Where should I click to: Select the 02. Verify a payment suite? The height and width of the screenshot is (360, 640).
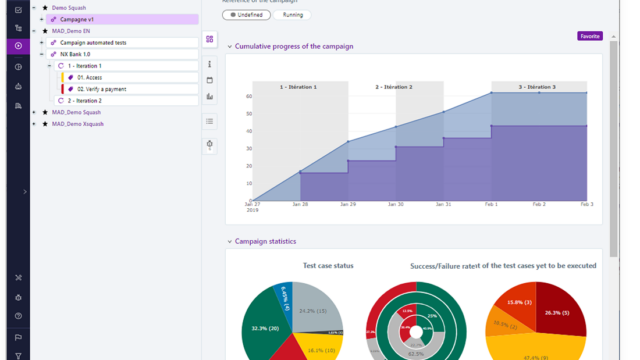(130, 89)
